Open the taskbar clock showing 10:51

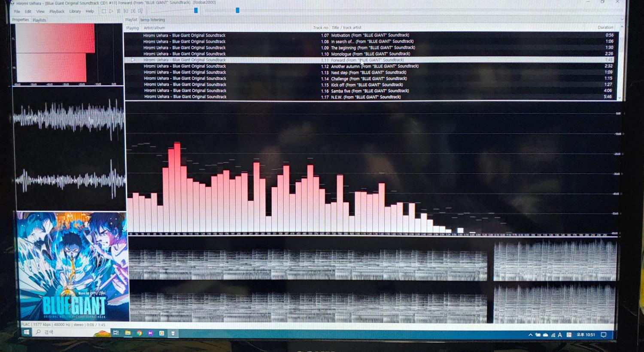(586, 335)
